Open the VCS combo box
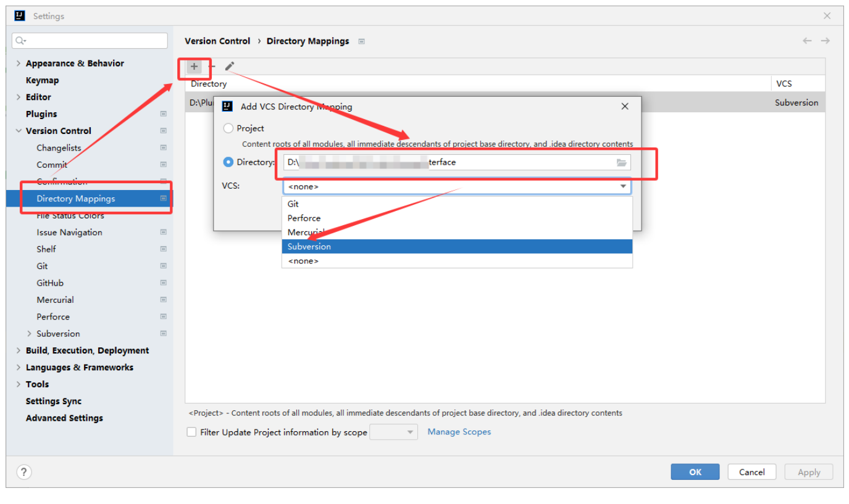The width and height of the screenshot is (849, 504). click(x=457, y=186)
